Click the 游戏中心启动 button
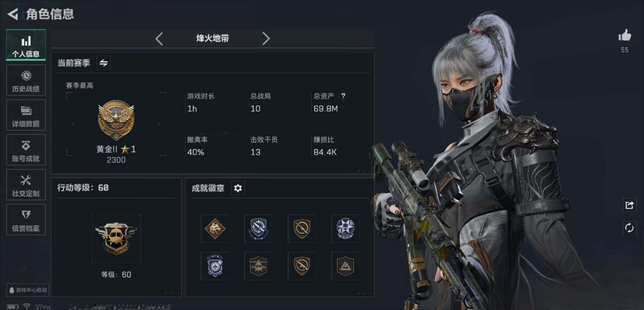644x310 pixels. [x=28, y=290]
